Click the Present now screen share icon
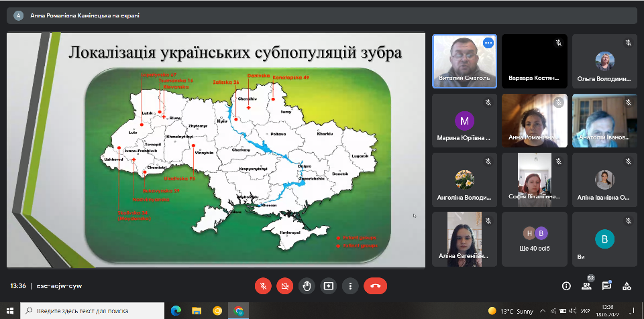This screenshot has height=319, width=644. [329, 285]
